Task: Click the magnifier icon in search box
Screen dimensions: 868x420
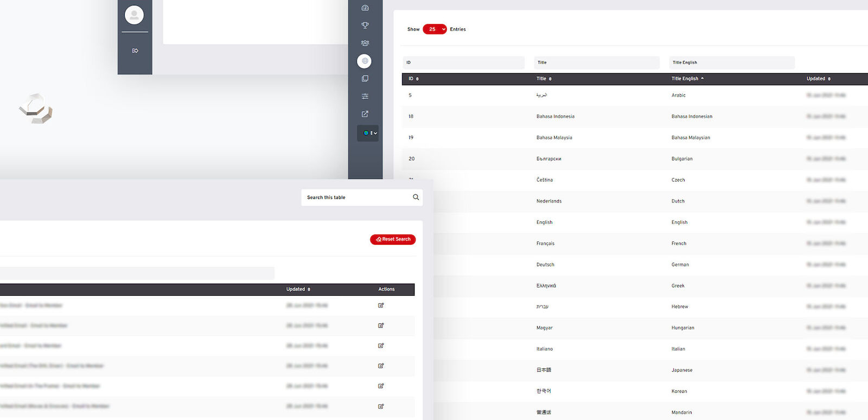Action: 416,198
